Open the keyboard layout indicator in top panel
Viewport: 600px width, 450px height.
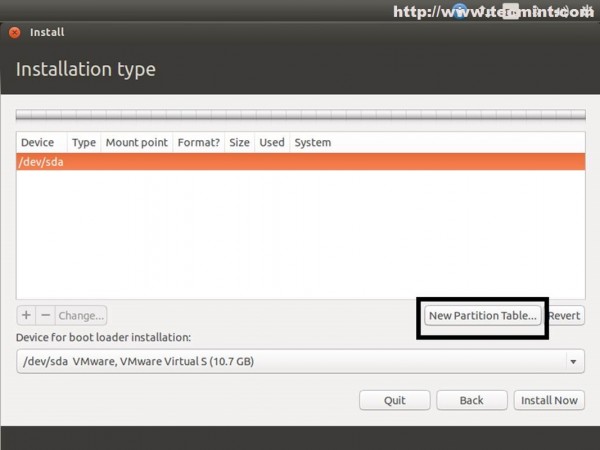tap(510, 11)
